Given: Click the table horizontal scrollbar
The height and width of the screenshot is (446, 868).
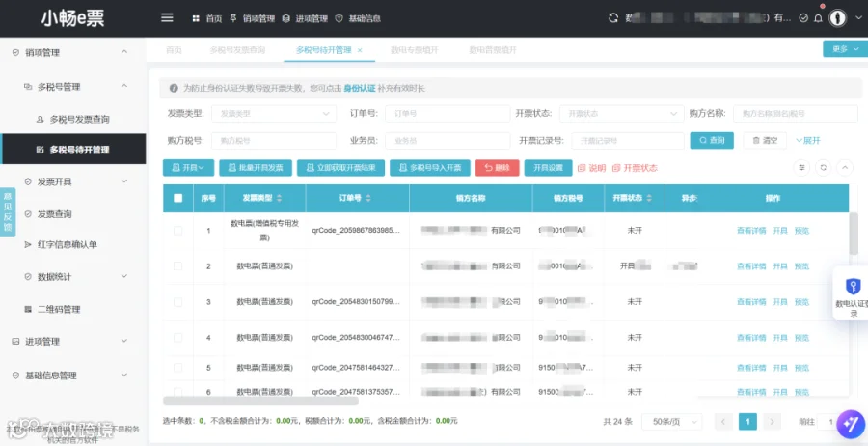Looking at the screenshot, I should [260, 402].
